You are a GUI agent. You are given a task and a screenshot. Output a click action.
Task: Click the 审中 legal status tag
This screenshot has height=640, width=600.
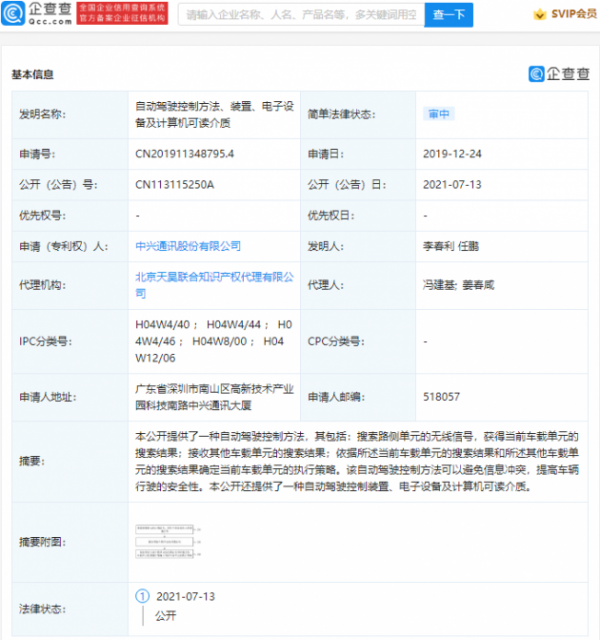pos(439,114)
